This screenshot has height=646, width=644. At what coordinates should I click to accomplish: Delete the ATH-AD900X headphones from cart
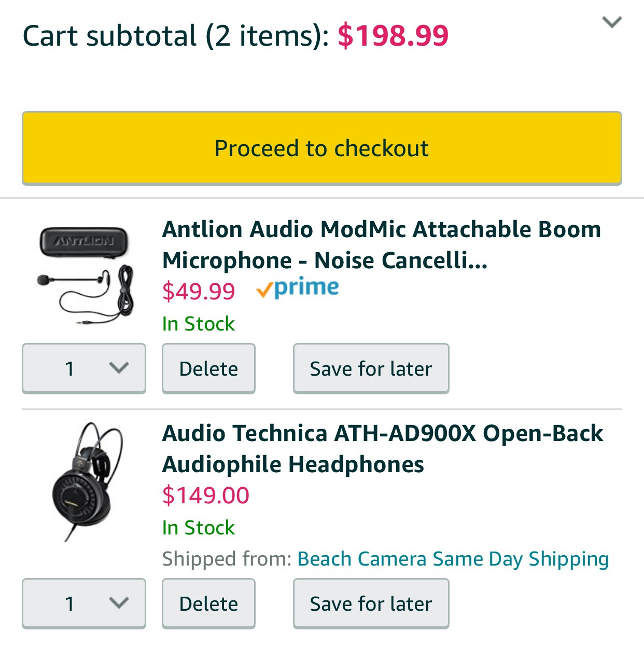point(208,603)
